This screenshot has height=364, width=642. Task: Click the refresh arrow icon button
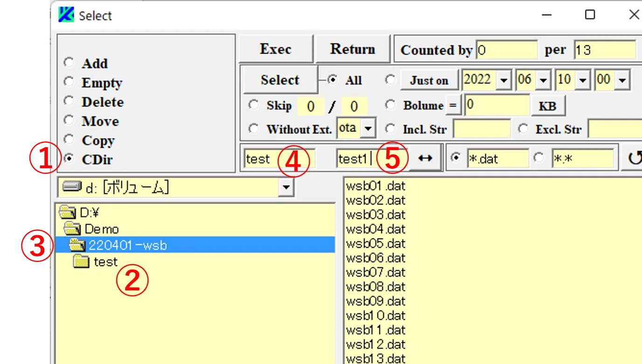633,159
